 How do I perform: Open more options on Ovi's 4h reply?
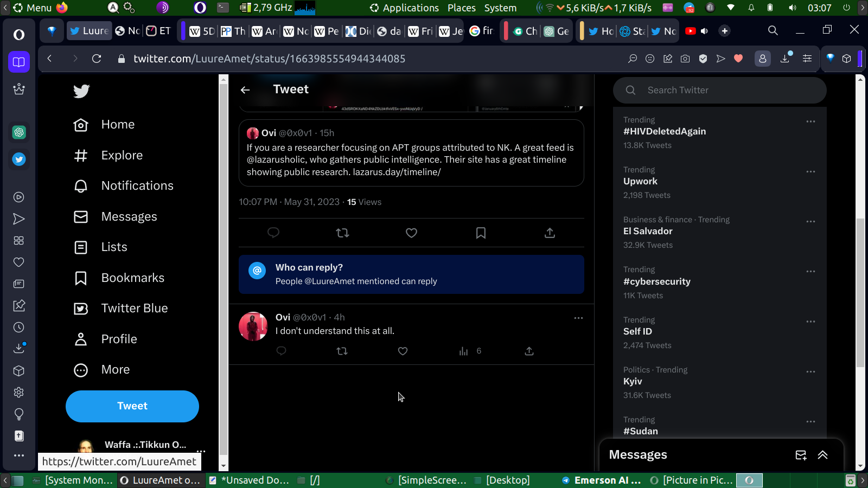pos(578,318)
